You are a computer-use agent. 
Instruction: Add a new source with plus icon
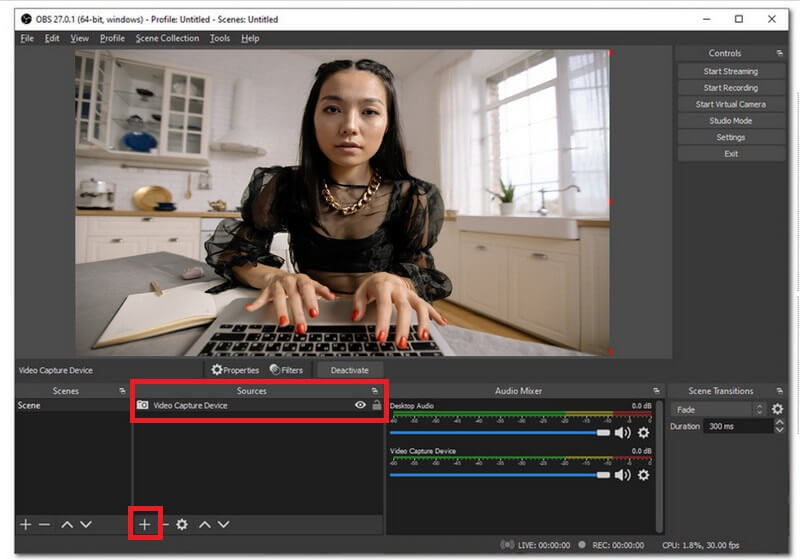[145, 524]
